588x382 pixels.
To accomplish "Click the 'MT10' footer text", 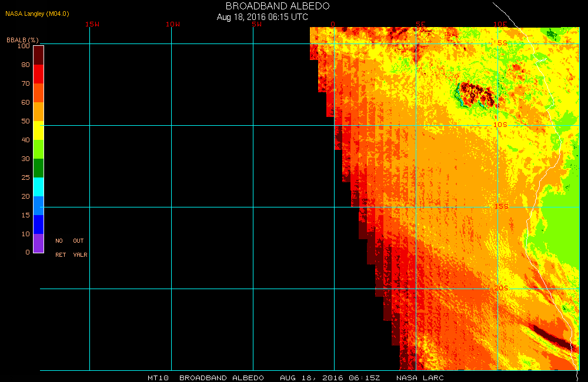I will click(x=158, y=378).
